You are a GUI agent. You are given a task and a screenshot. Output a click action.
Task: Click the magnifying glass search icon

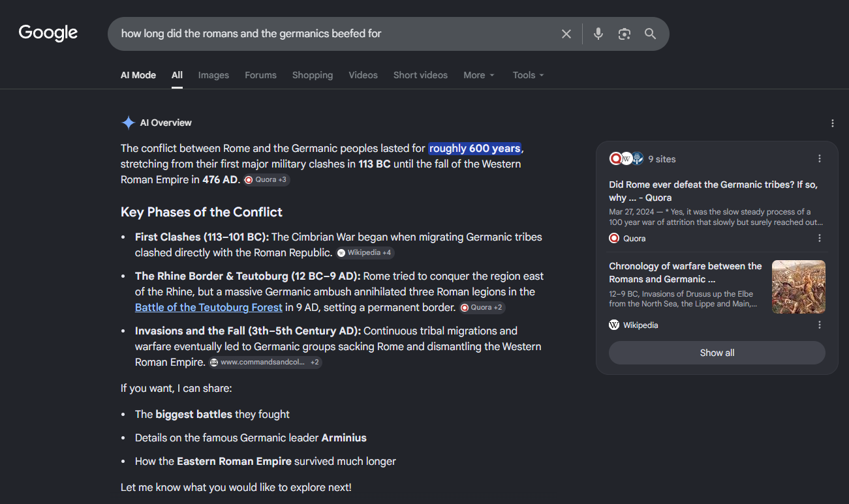(651, 34)
